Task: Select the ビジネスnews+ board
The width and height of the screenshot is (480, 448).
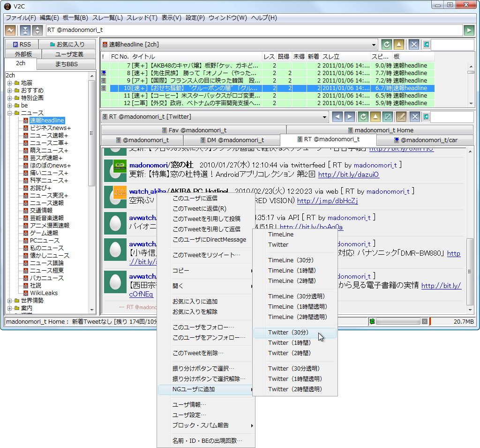Action: 50,128
